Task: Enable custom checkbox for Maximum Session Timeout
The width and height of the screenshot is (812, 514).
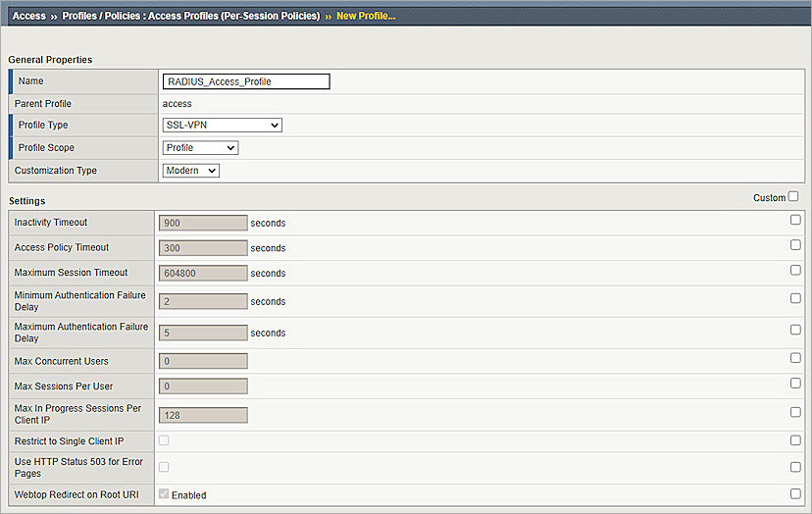Action: (795, 270)
